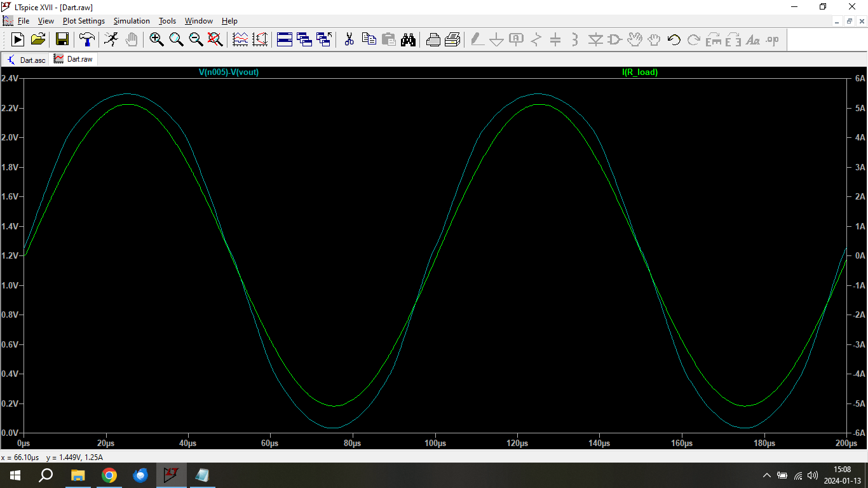This screenshot has height=488, width=868.
Task: Click the cursor readout in the status bar
Action: click(x=52, y=457)
